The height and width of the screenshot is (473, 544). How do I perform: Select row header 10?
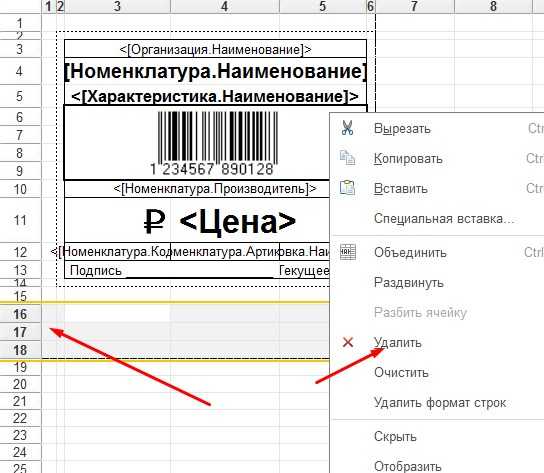click(x=20, y=189)
